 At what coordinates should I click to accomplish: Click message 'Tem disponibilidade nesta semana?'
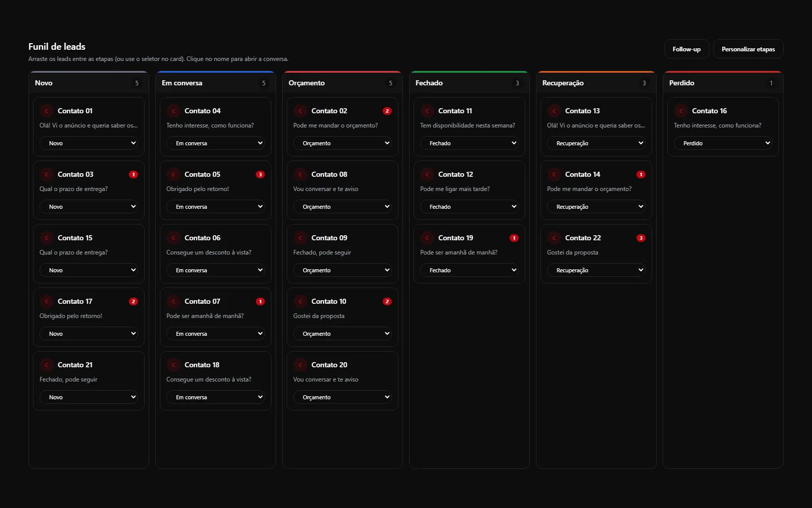click(x=467, y=125)
